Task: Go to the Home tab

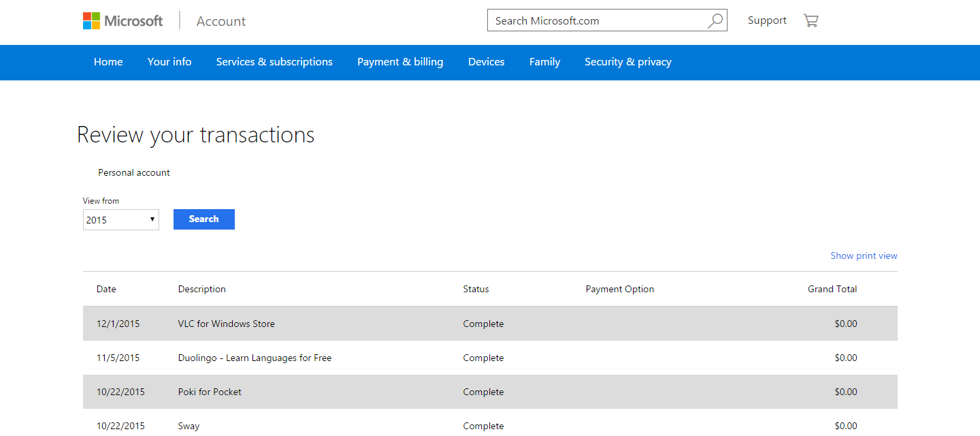Action: (x=108, y=62)
